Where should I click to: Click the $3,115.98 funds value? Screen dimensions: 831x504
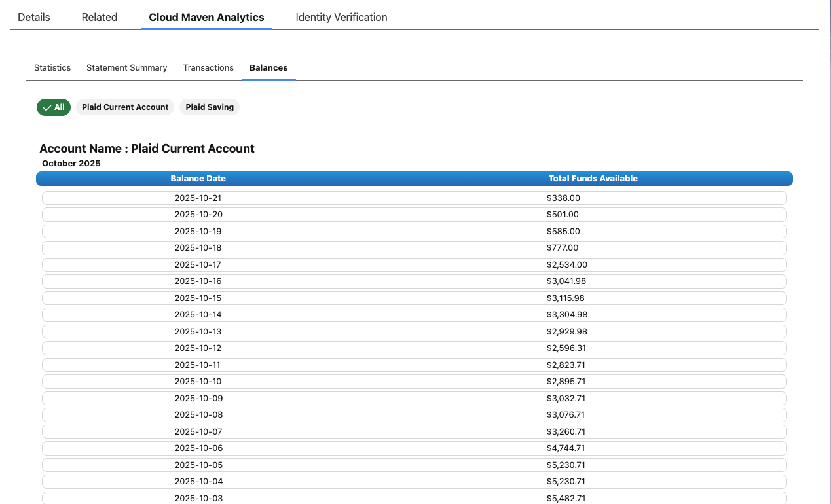(566, 298)
